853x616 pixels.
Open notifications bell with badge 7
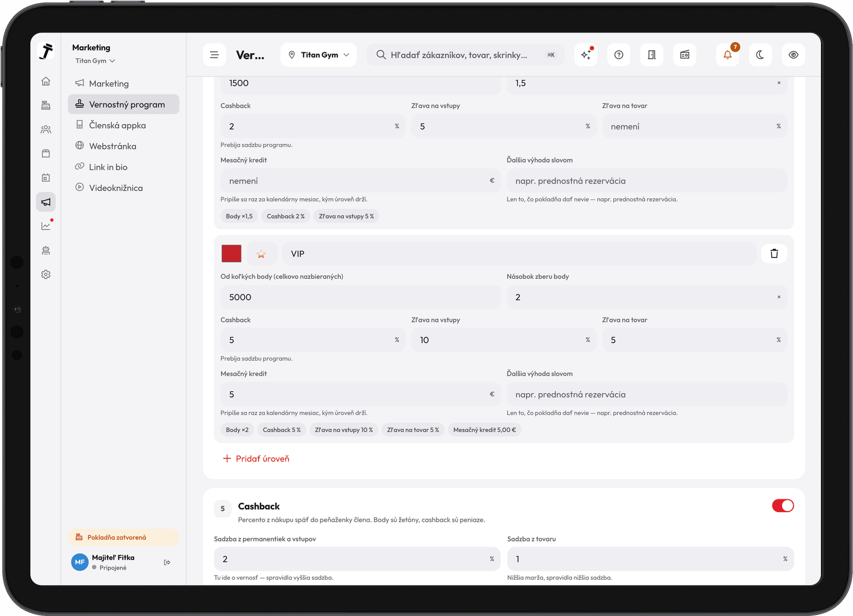[x=728, y=55]
